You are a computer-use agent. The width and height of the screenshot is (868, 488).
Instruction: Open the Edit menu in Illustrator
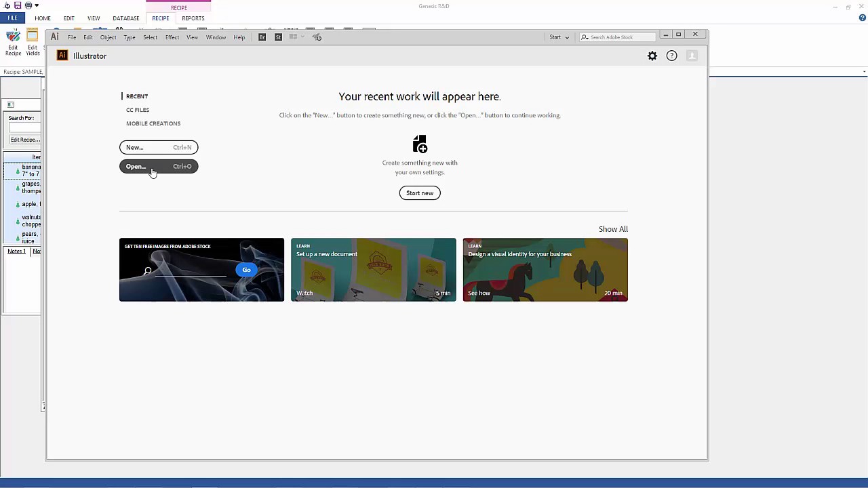pos(88,37)
